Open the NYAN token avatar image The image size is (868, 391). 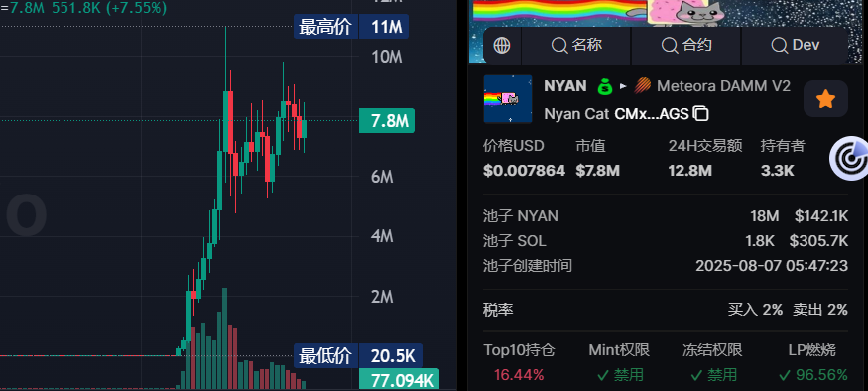[508, 99]
